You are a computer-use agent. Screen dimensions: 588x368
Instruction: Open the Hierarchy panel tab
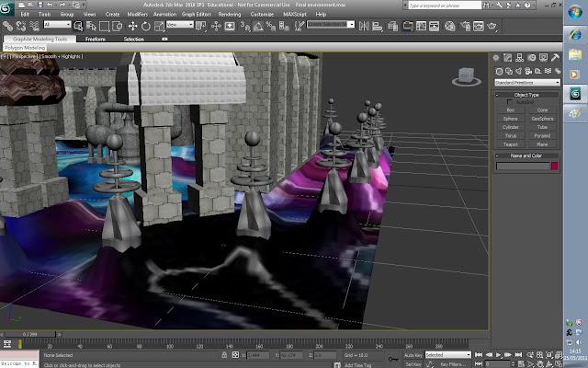(519, 57)
